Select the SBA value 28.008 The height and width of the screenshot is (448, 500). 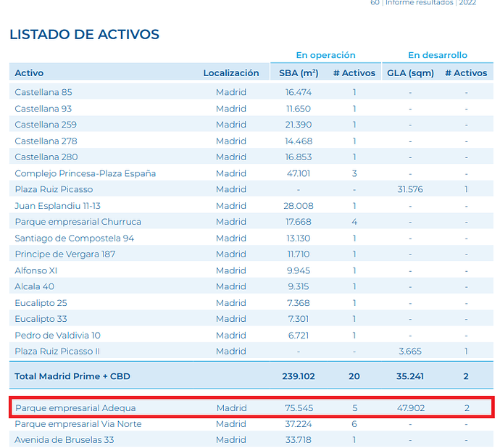click(x=299, y=206)
